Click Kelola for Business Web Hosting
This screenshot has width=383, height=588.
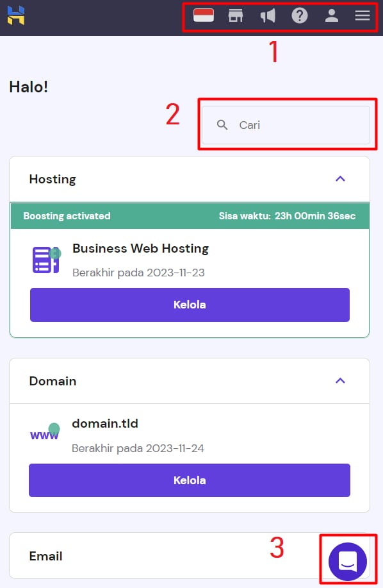tap(190, 305)
